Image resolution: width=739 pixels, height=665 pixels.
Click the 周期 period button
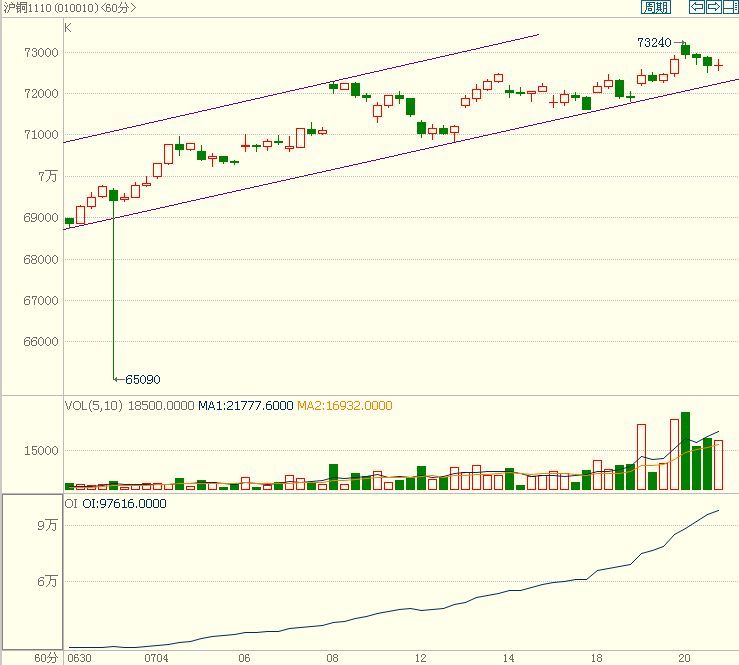pyautogui.click(x=656, y=7)
